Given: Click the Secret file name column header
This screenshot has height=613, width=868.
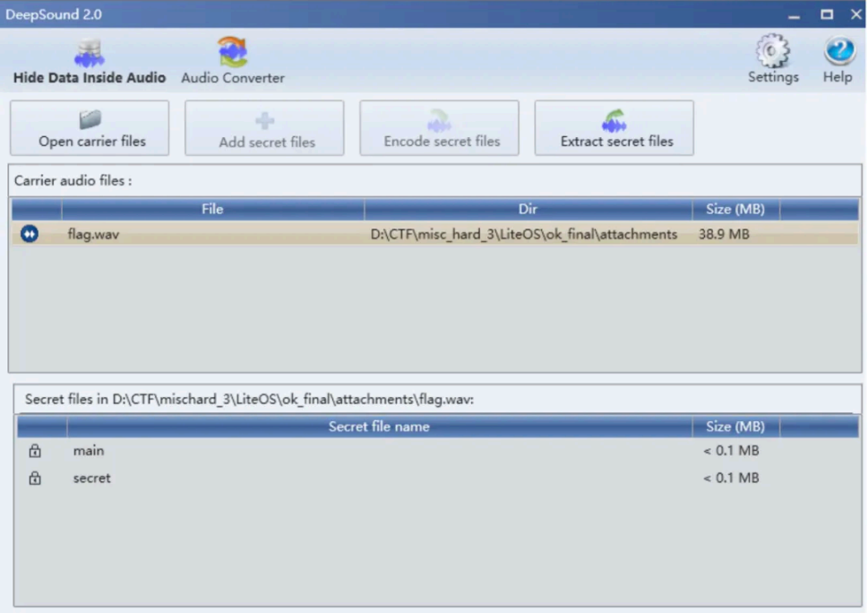Looking at the screenshot, I should click(379, 427).
